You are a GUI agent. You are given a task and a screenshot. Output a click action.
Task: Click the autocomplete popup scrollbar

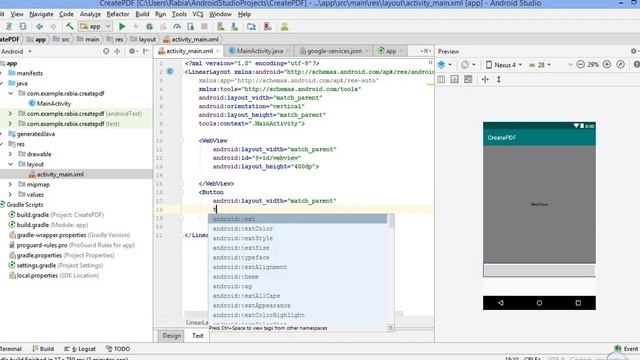(391, 222)
